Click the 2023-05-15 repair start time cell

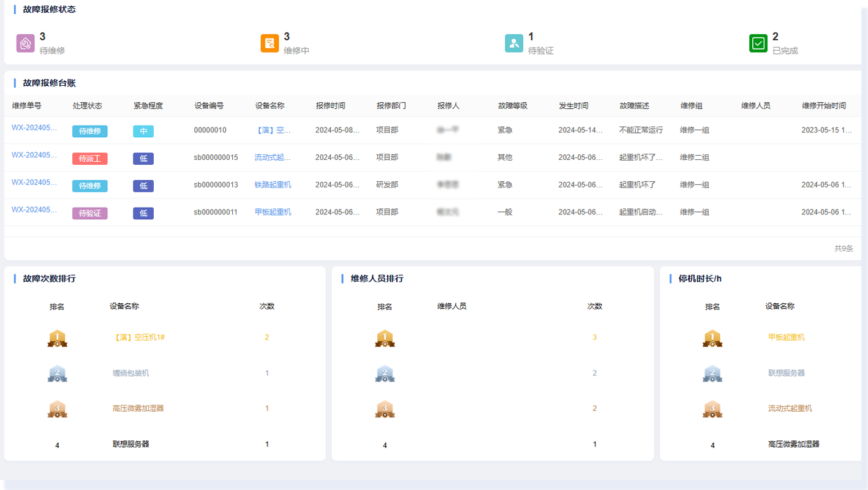[x=827, y=130]
